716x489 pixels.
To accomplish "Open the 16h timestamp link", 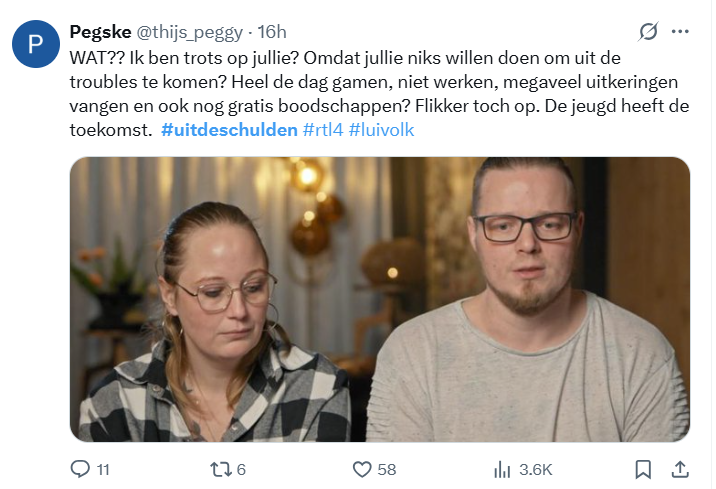I will pyautogui.click(x=272, y=32).
